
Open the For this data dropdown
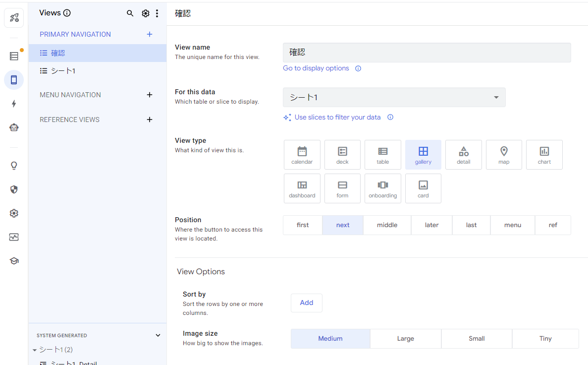(394, 97)
